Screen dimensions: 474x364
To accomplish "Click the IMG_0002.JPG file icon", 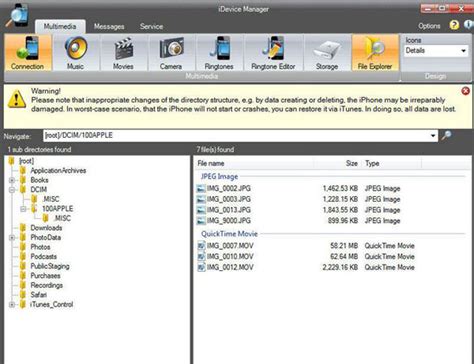I will tap(201, 189).
